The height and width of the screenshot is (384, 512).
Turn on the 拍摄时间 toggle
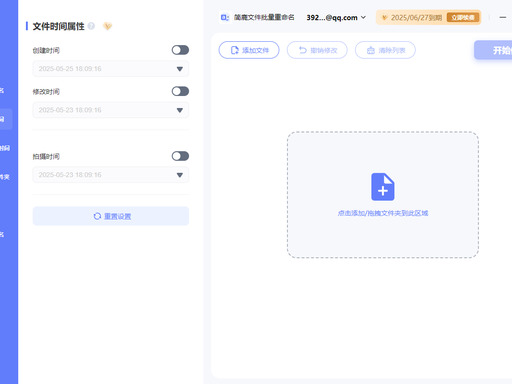180,156
